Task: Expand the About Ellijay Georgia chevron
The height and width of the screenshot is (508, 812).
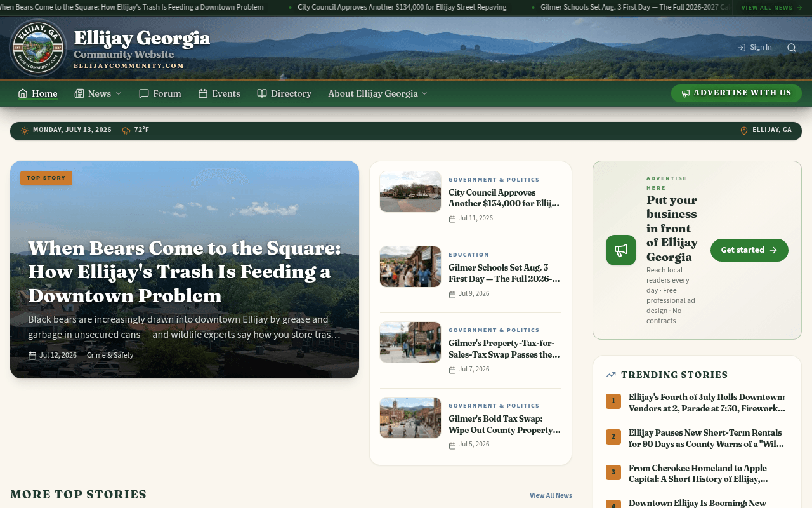Action: pos(424,93)
